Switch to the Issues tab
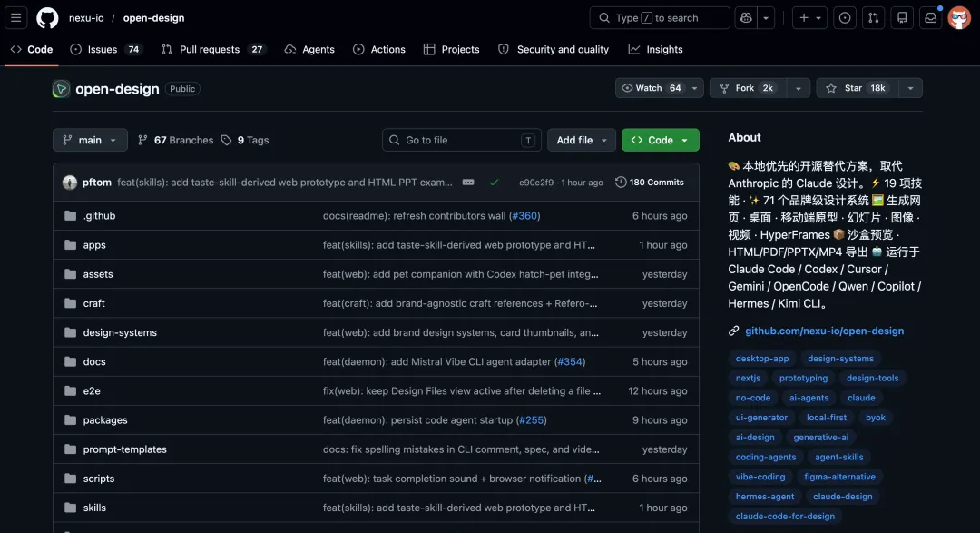The height and width of the screenshot is (533, 980). tap(105, 49)
